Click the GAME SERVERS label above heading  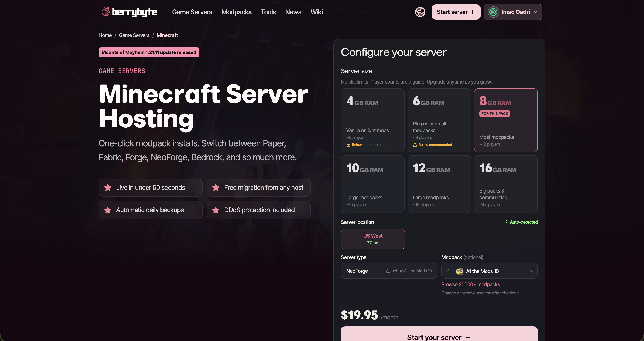122,71
